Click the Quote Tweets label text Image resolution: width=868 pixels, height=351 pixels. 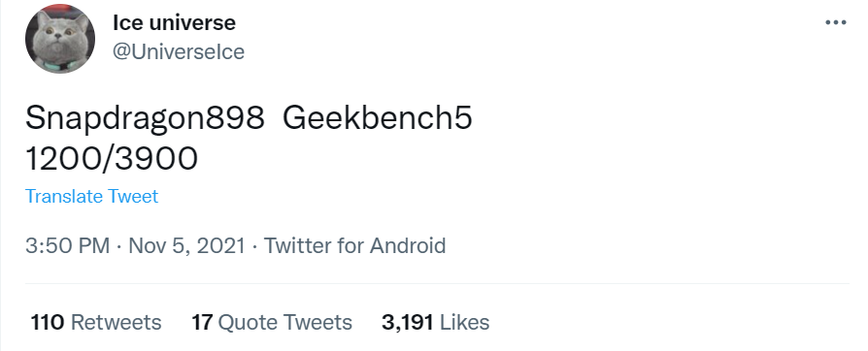pyautogui.click(x=285, y=322)
